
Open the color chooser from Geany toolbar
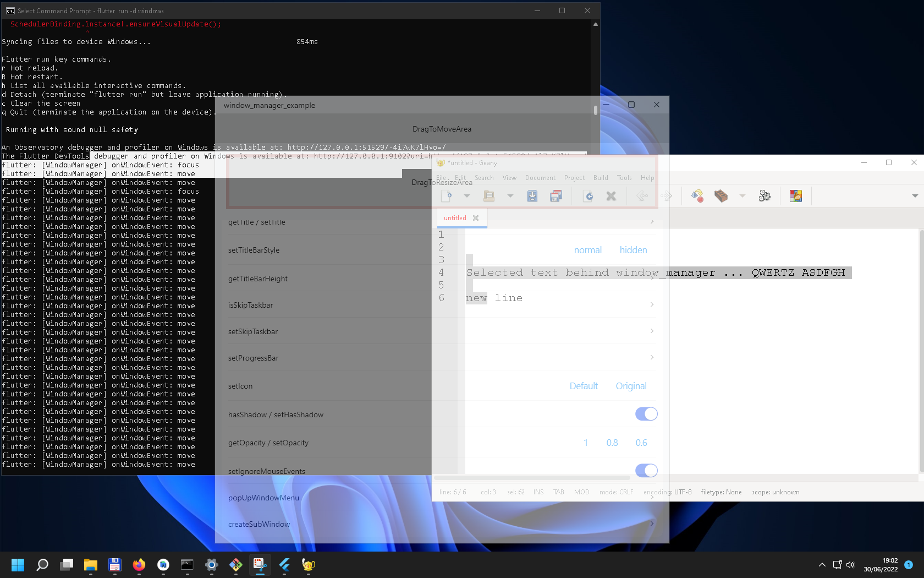[796, 195]
